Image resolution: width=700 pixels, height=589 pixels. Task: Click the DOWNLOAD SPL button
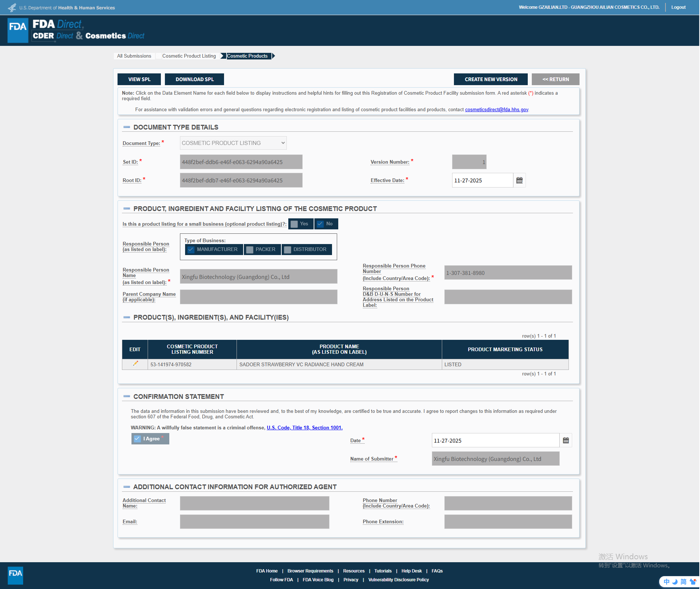[194, 79]
